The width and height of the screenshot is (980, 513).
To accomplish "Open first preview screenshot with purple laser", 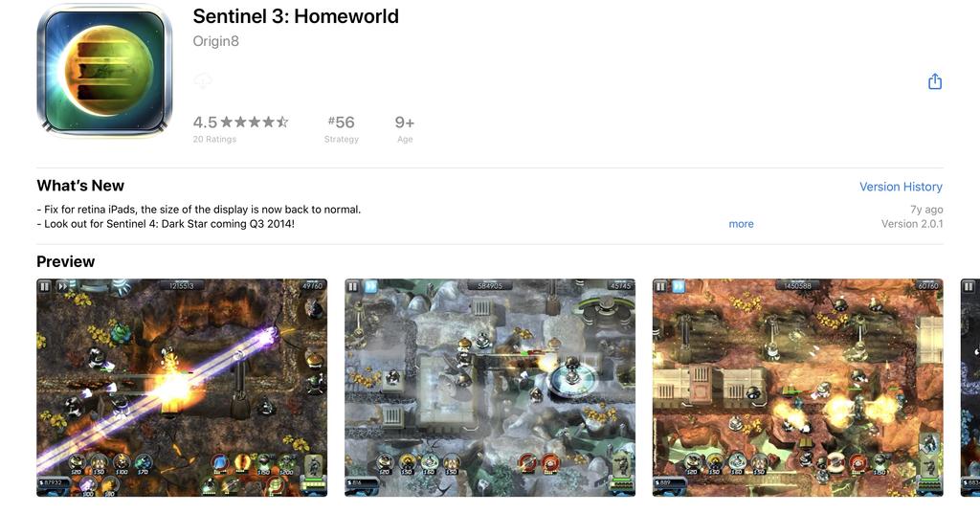I will (x=182, y=388).
